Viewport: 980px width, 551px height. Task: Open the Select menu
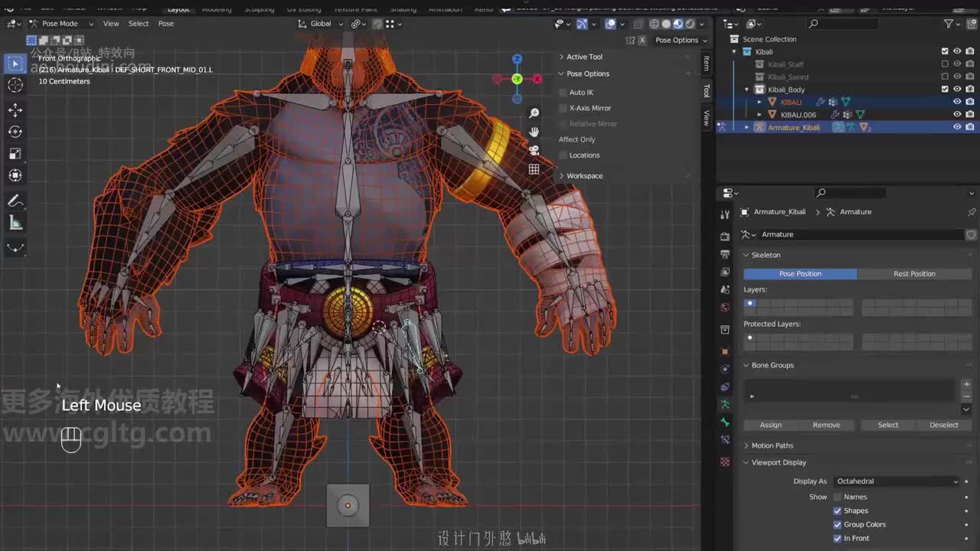(139, 24)
